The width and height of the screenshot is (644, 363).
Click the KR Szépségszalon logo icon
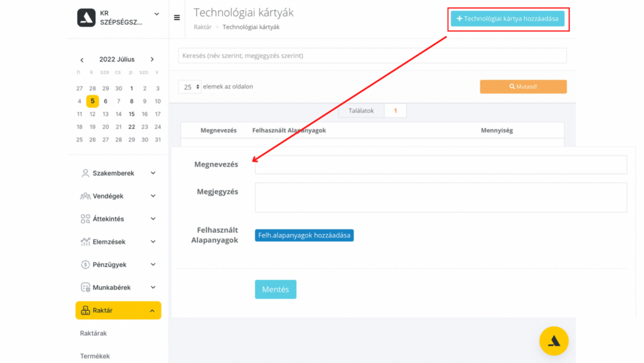pyautogui.click(x=86, y=18)
